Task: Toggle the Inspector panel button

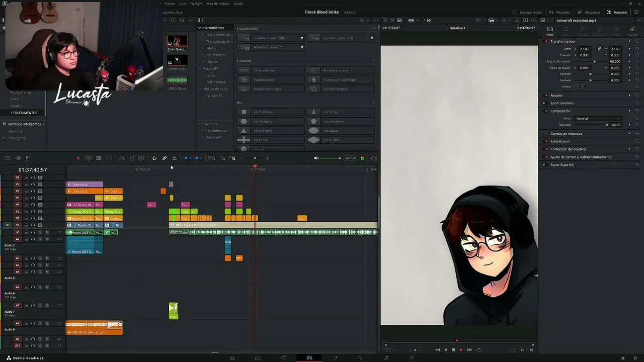Action: coord(617,12)
